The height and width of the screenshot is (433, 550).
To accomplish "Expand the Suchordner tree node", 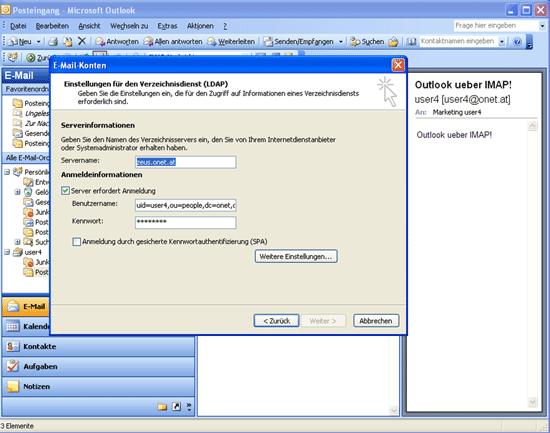I will tap(17, 242).
